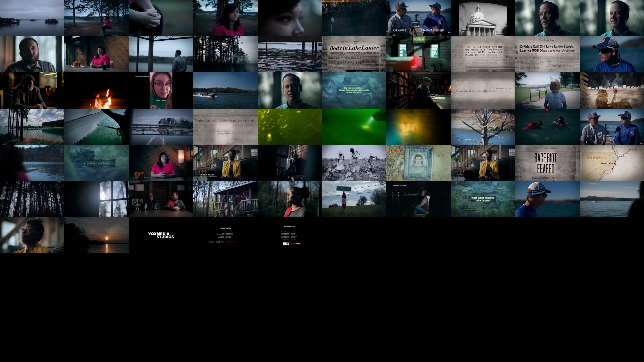644x362 pixels.
Task: Select the dead tree on shoreline thumbnail
Action: click(483, 127)
